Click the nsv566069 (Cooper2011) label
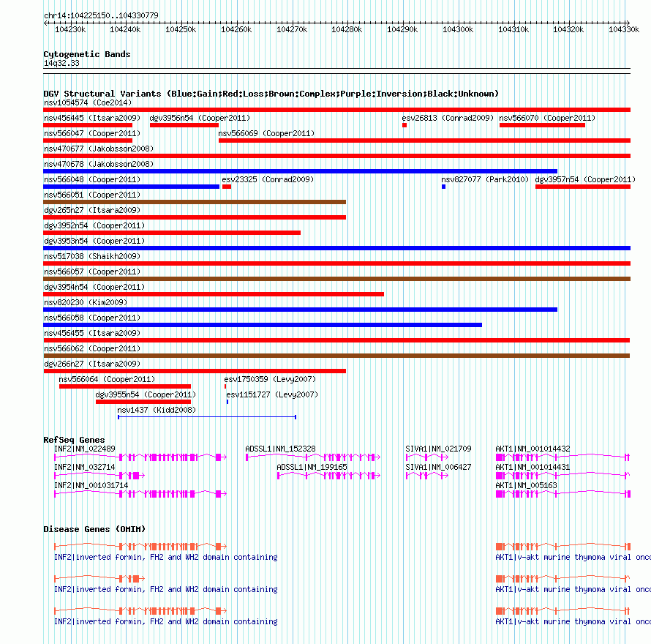The height and width of the screenshot is (644, 651). 266,133
